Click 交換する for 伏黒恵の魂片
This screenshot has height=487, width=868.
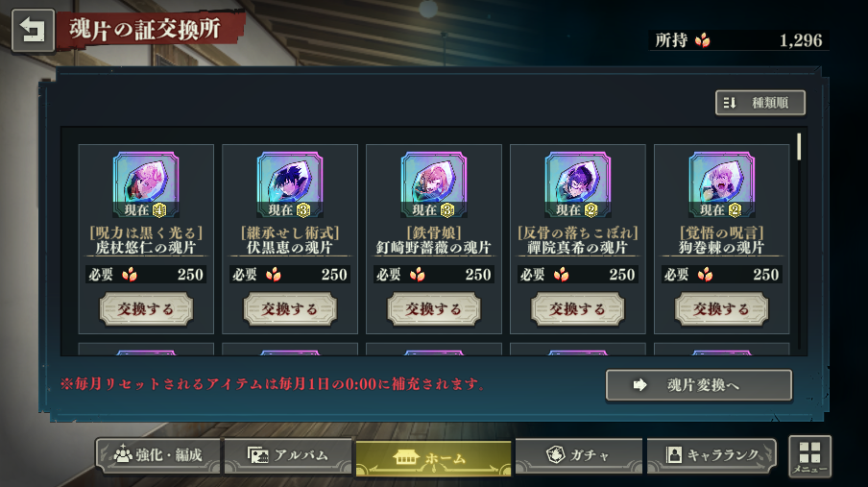[290, 309]
